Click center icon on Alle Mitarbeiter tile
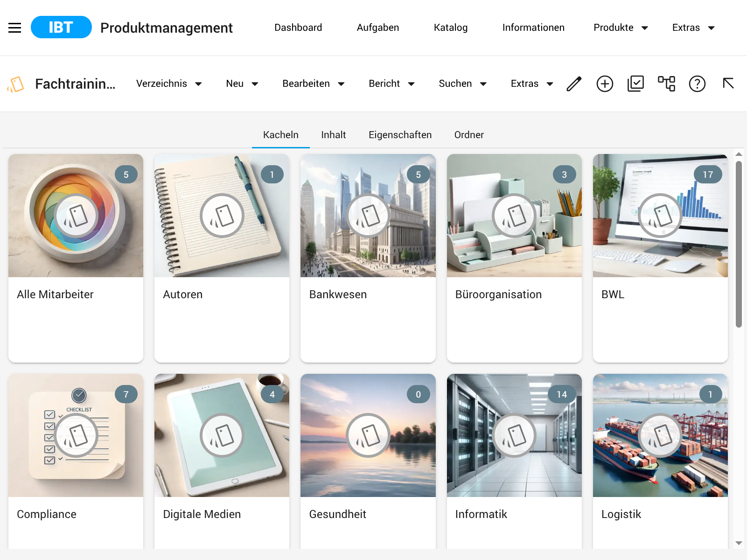 click(76, 216)
